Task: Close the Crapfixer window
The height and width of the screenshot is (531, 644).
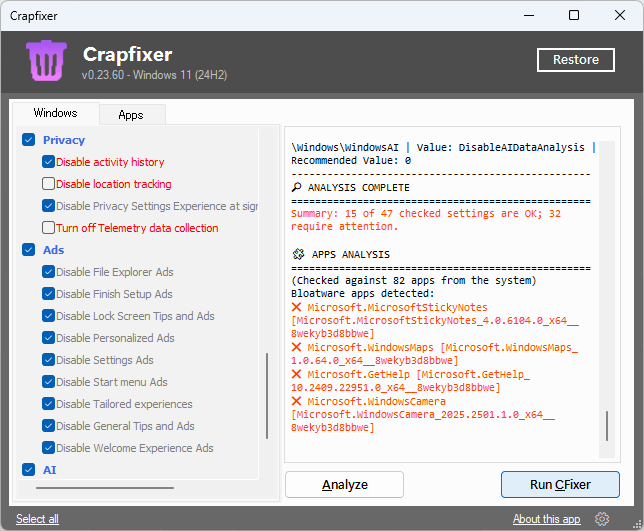Action: tap(620, 16)
